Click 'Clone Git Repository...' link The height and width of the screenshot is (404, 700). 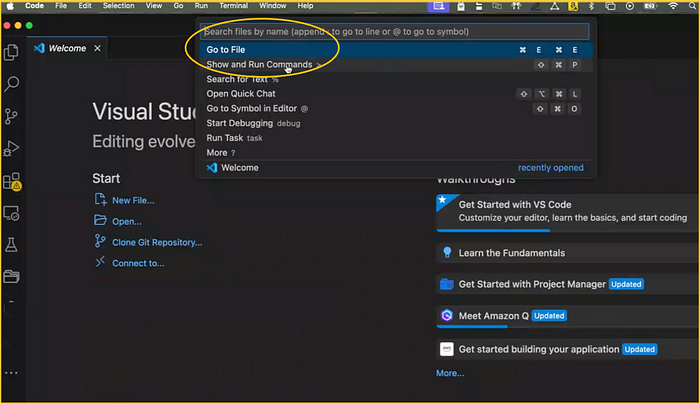(x=157, y=242)
